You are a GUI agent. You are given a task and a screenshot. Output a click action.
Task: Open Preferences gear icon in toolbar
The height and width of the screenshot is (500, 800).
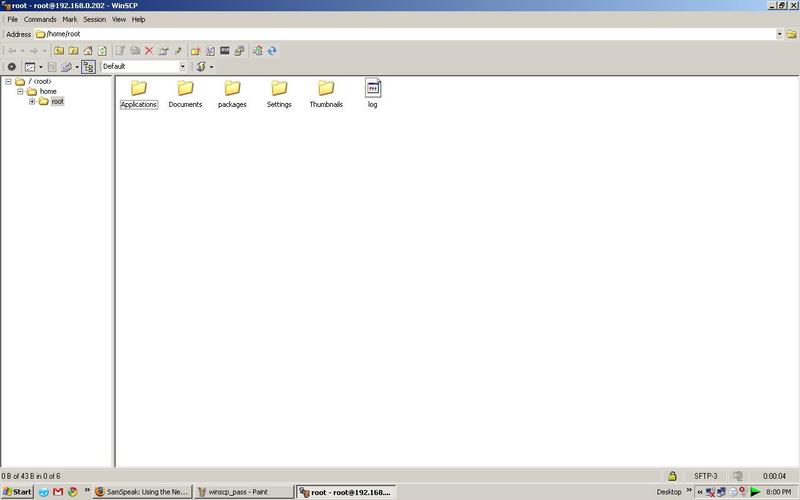(x=12, y=67)
